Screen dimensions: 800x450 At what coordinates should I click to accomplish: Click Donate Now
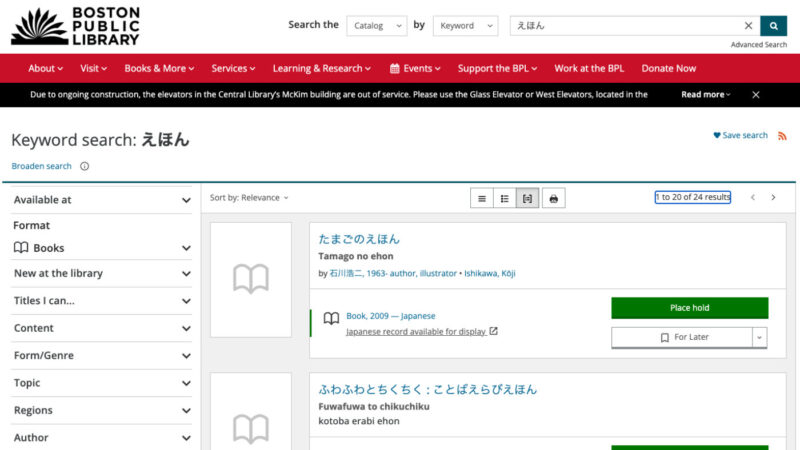coord(668,68)
